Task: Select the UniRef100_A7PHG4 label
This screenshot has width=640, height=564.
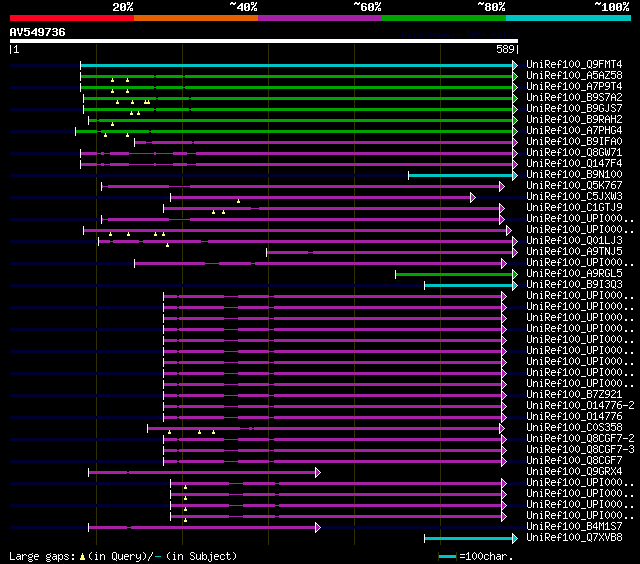Action: tap(574, 131)
